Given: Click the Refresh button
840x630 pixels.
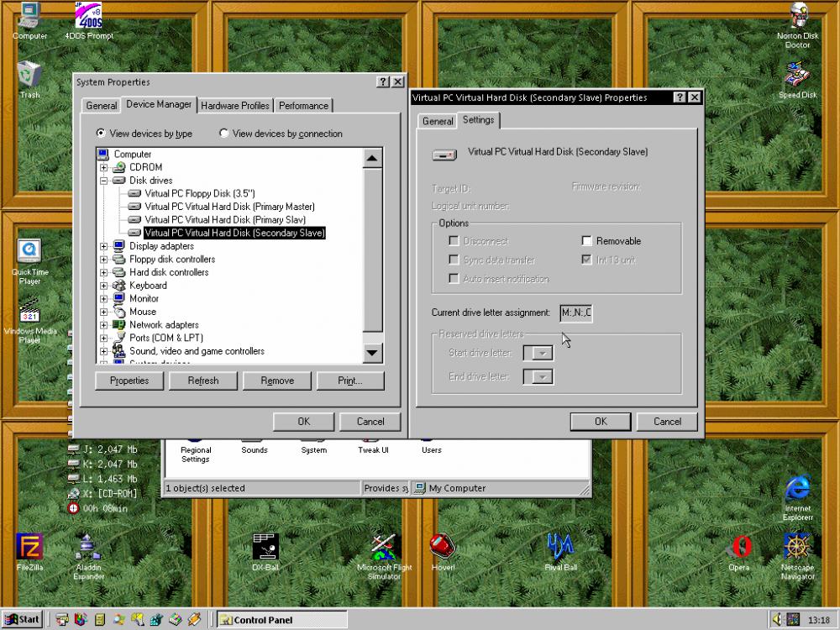Looking at the screenshot, I should pos(203,381).
